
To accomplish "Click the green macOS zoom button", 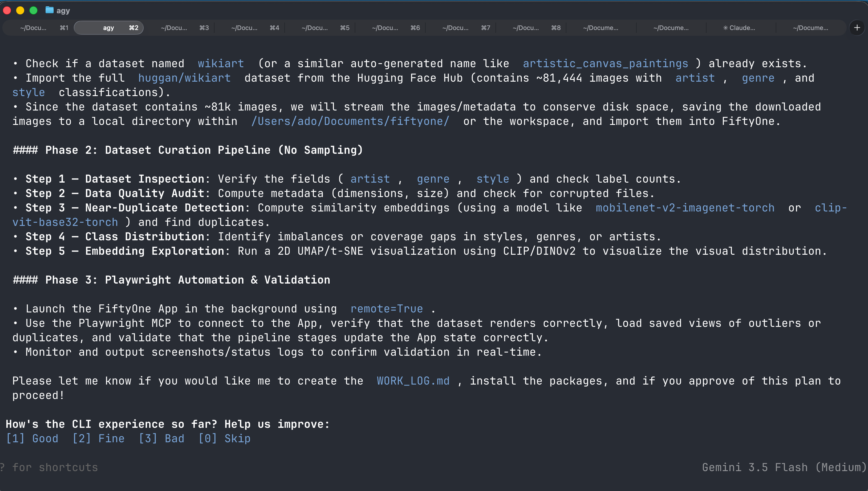I will tap(33, 10).
